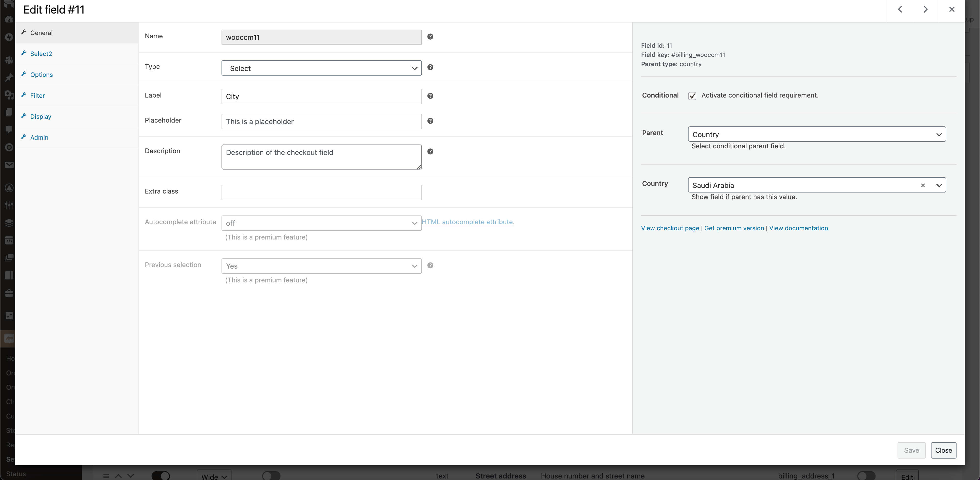This screenshot has width=980, height=480.
Task: Go to the previous field using the left arrow
Action: tap(900, 9)
